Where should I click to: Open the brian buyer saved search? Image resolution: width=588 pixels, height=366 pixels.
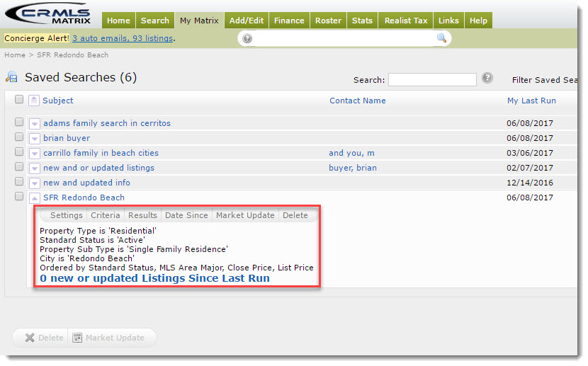pos(67,138)
